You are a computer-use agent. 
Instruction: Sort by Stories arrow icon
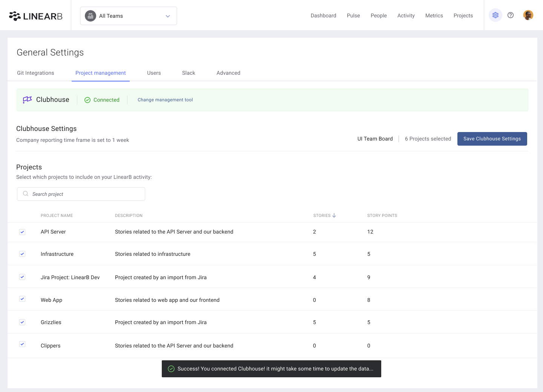tap(334, 215)
